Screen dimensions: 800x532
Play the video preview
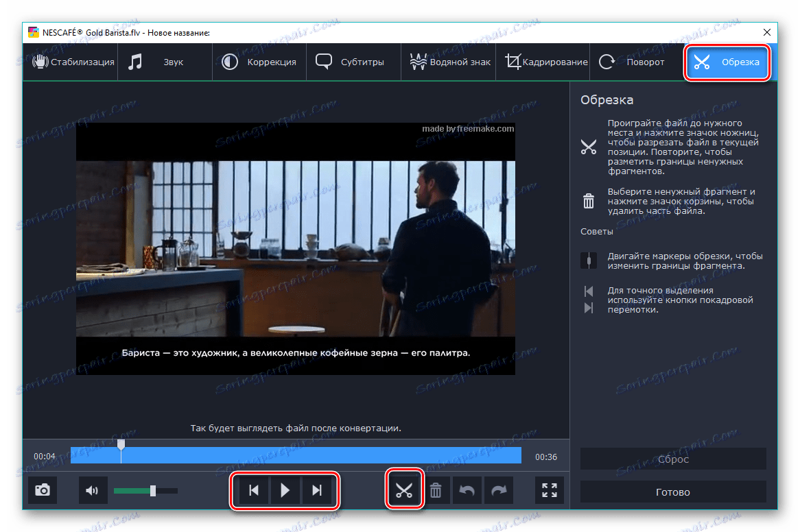[x=285, y=490]
